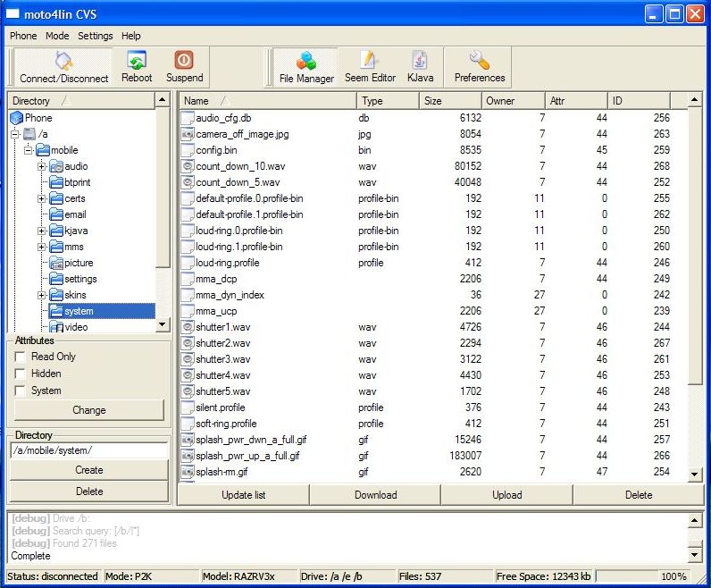Collapse the mobile folder node

pos(28,150)
